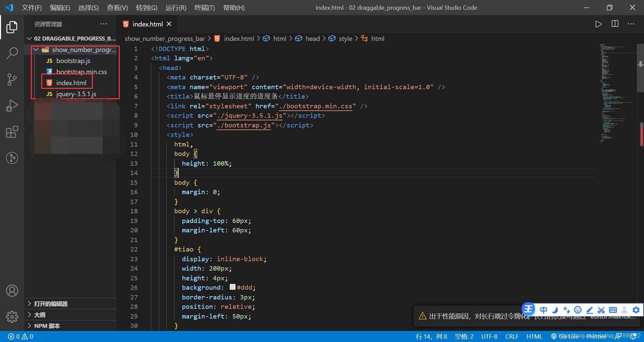Click show_number_progress_bar breadcrumb
Viewport: 644px width, 342px height.
(x=165, y=39)
